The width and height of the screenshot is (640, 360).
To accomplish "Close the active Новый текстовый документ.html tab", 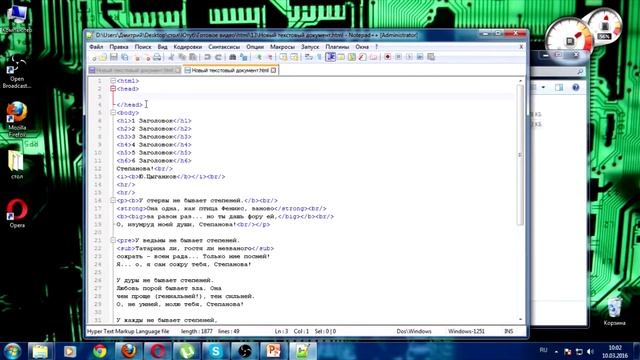I will point(273,71).
